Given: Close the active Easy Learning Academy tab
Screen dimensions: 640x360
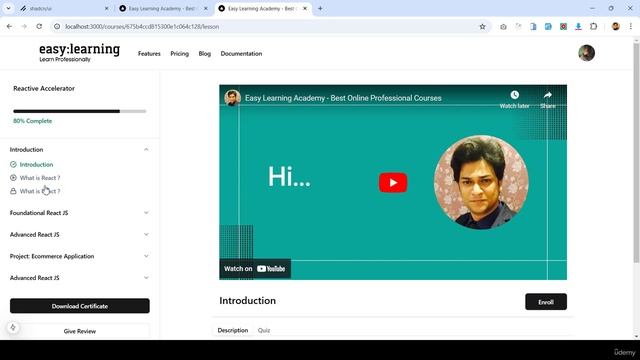Looking at the screenshot, I should [x=304, y=9].
